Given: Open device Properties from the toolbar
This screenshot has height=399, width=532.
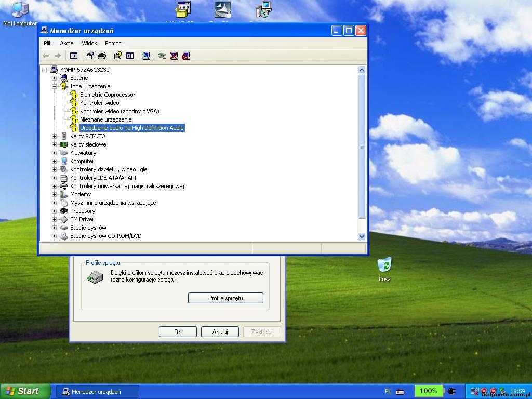Looking at the screenshot, I should pos(89,56).
